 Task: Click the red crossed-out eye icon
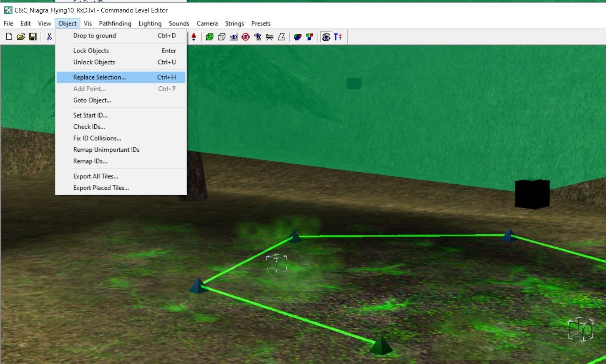246,37
